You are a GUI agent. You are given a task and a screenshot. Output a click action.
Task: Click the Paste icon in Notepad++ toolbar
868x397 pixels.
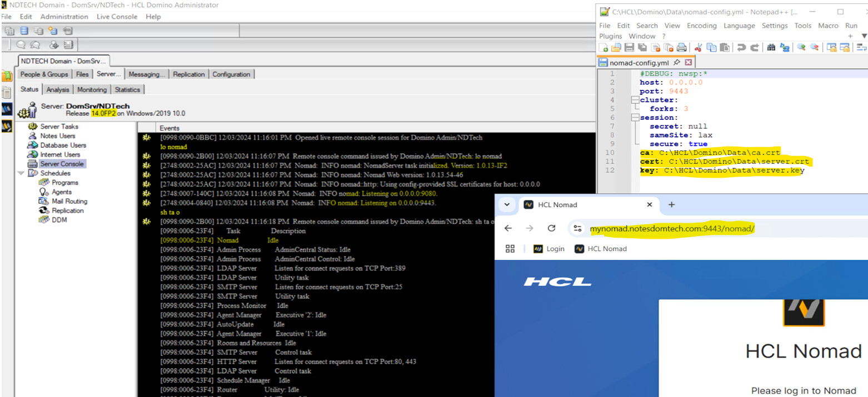click(725, 47)
